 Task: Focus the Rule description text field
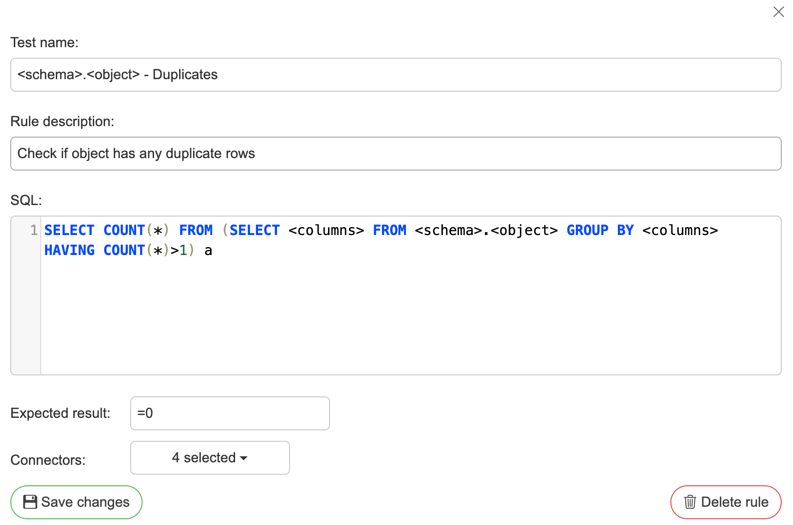coord(395,154)
